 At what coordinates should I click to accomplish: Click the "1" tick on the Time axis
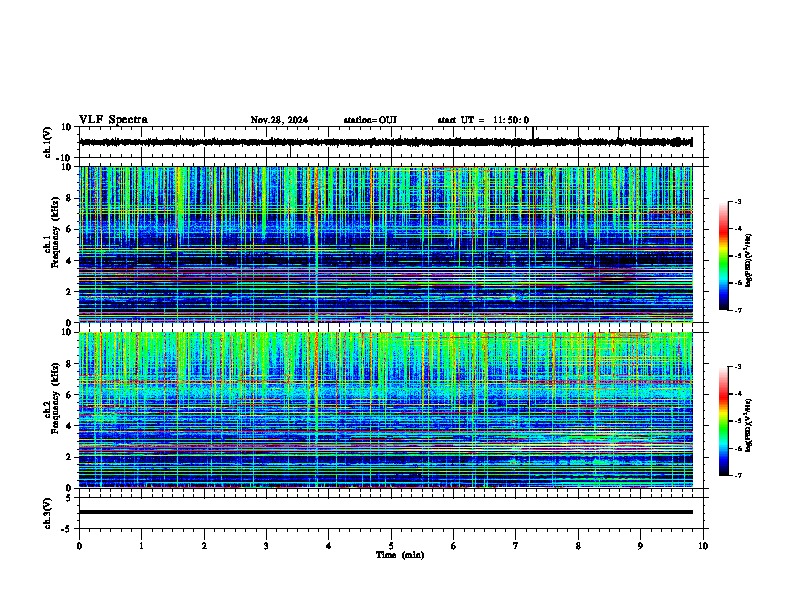(x=141, y=546)
